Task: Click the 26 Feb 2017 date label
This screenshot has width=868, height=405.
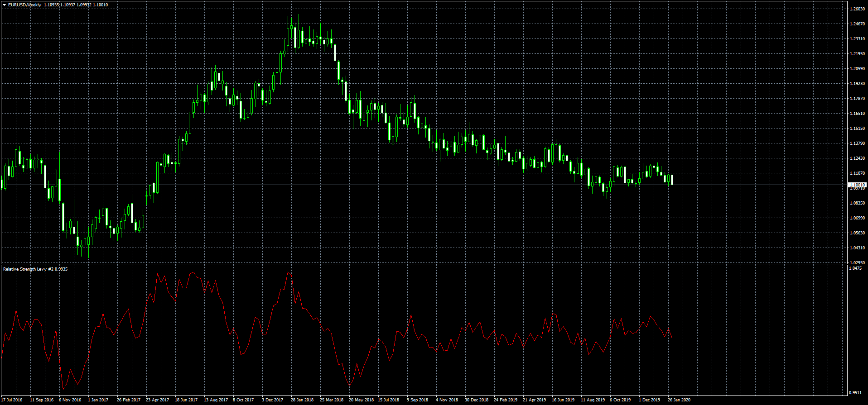Action: 129,400
